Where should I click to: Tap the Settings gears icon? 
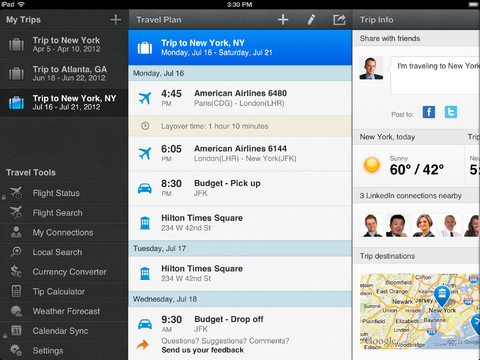pyautogui.click(x=16, y=350)
